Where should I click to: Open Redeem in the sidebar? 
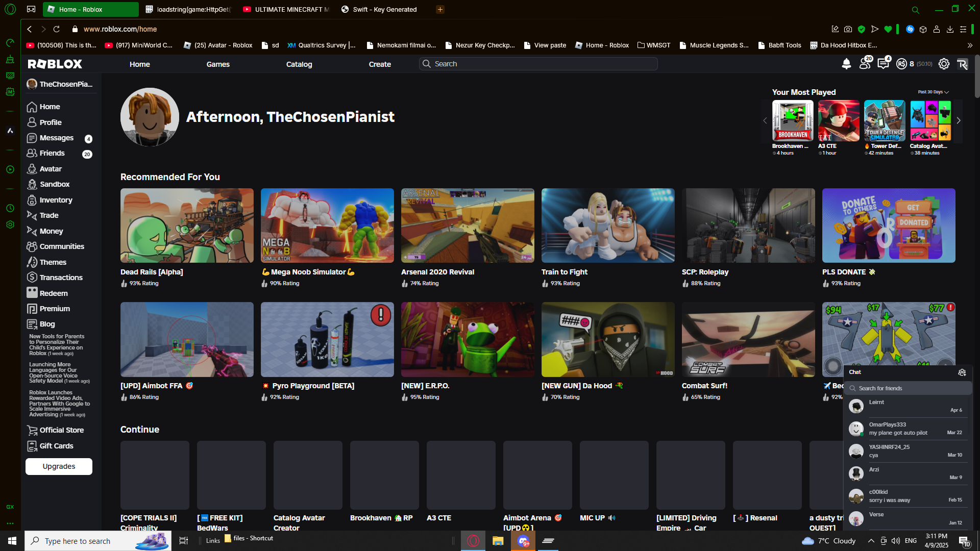tap(54, 293)
